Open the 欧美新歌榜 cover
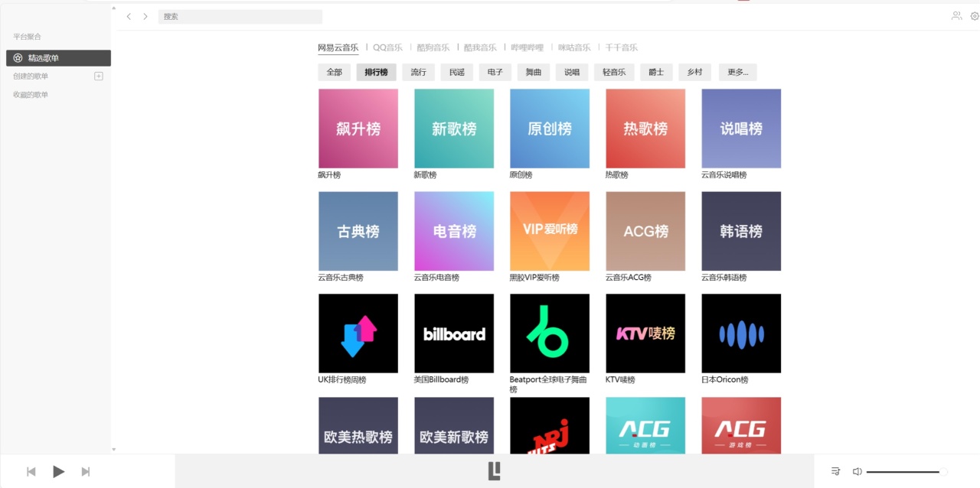The height and width of the screenshot is (488, 980). [454, 425]
